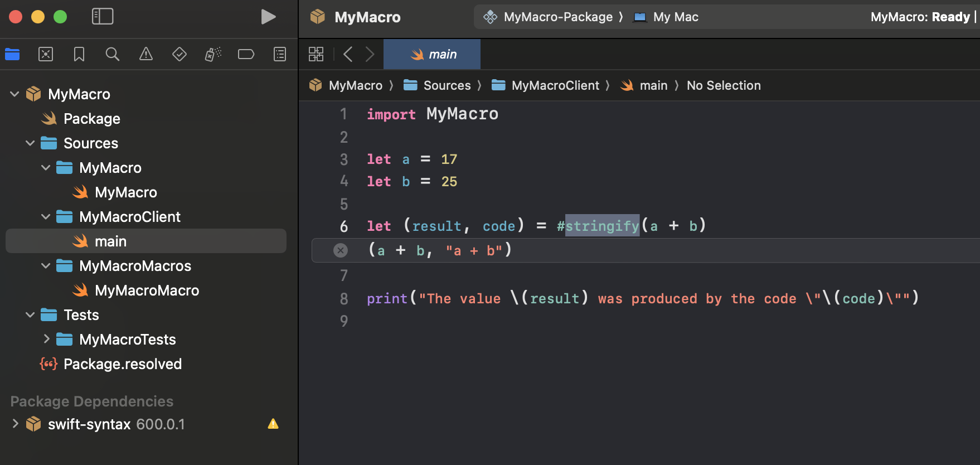Click the swift-syntax warning triangle
This screenshot has width=980, height=465.
[273, 424]
